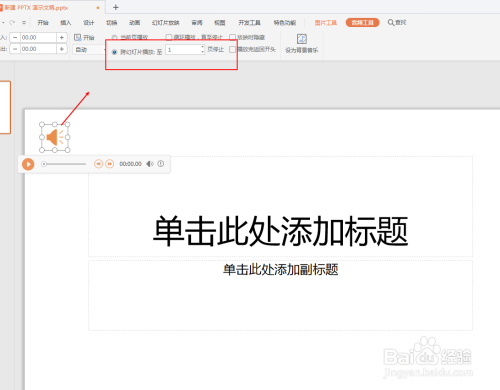Click the audio progress slider track
This screenshot has height=390, width=500.
pos(63,164)
